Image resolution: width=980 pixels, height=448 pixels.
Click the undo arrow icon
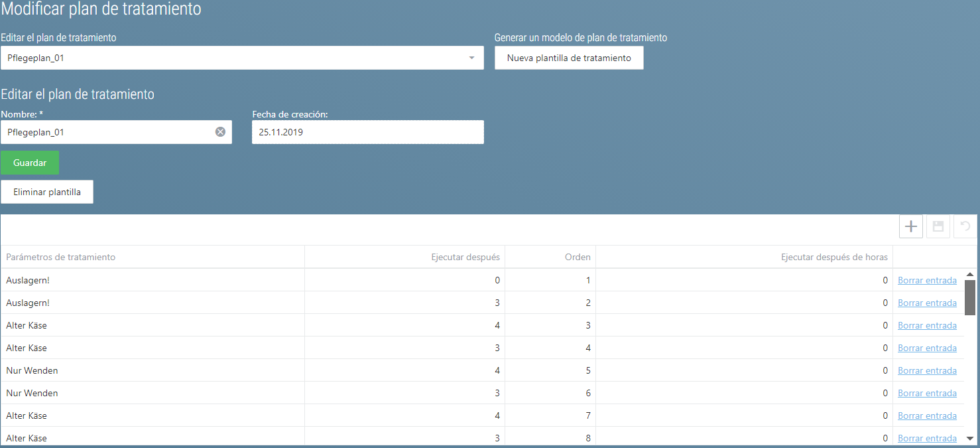pos(965,226)
